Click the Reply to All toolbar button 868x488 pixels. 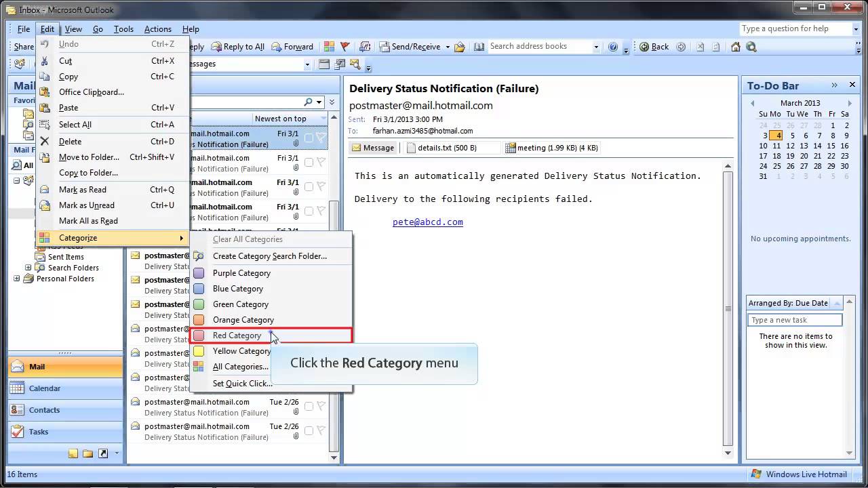(x=237, y=47)
